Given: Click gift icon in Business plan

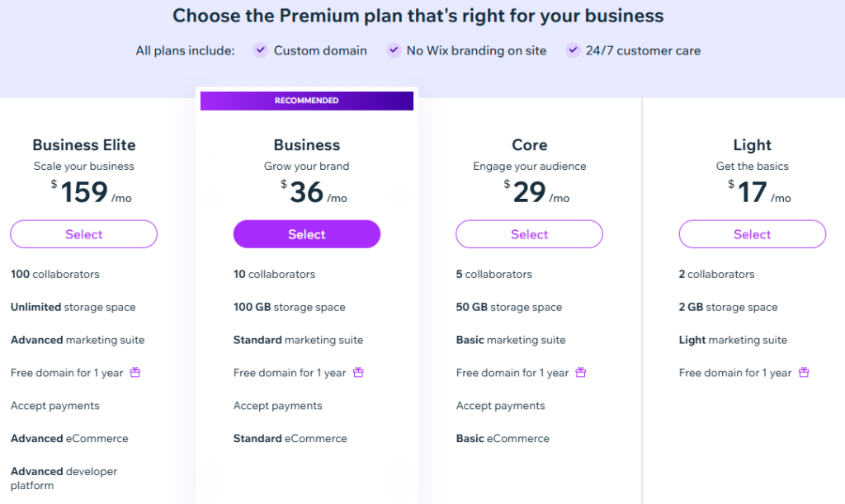Looking at the screenshot, I should pyautogui.click(x=358, y=373).
